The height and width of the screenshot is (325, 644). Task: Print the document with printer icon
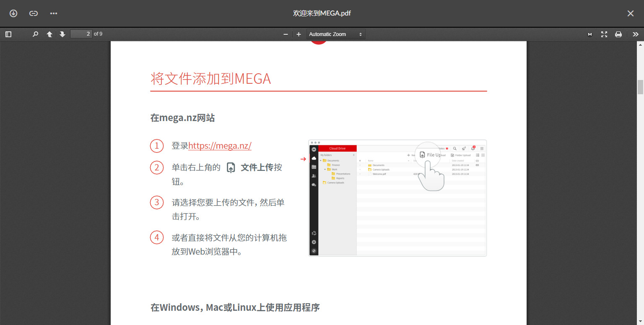click(618, 34)
